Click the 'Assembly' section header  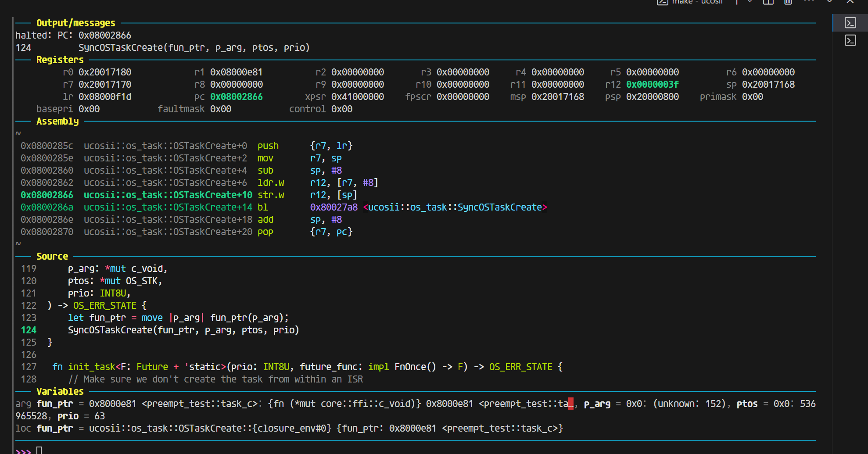pyautogui.click(x=57, y=121)
